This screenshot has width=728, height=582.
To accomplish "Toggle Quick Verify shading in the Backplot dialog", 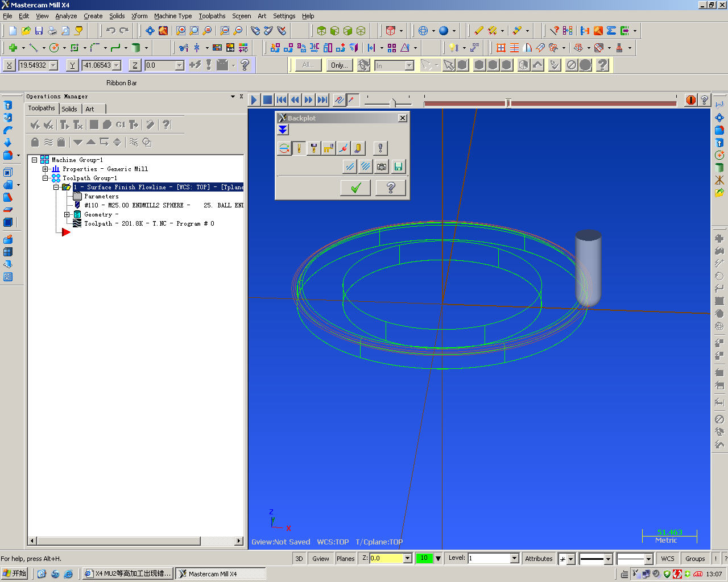I will [358, 148].
